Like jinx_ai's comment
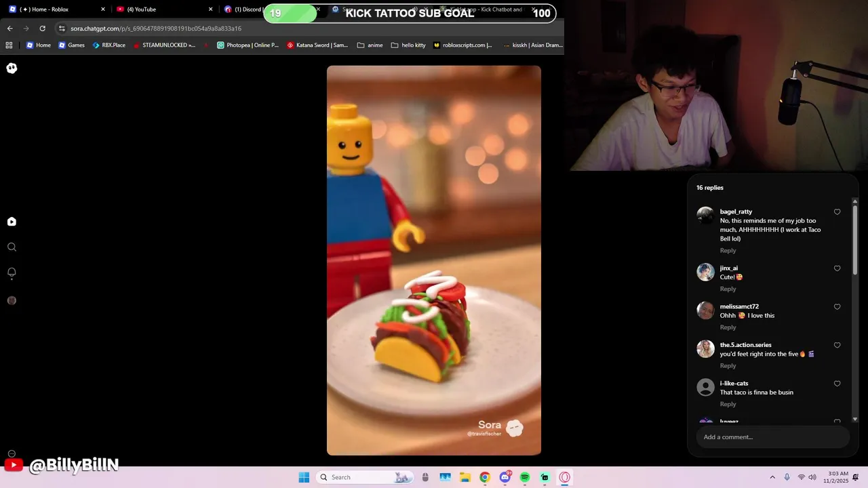The width and height of the screenshot is (868, 488). pyautogui.click(x=837, y=268)
